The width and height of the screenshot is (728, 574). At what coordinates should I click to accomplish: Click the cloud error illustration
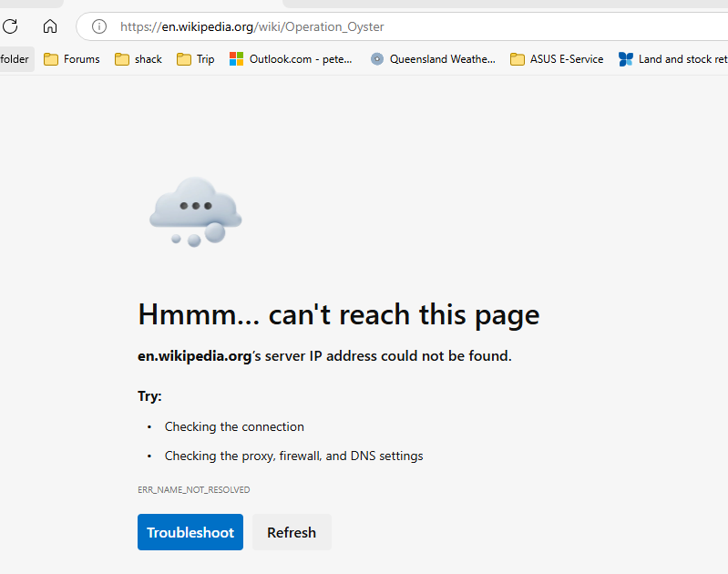195,211
